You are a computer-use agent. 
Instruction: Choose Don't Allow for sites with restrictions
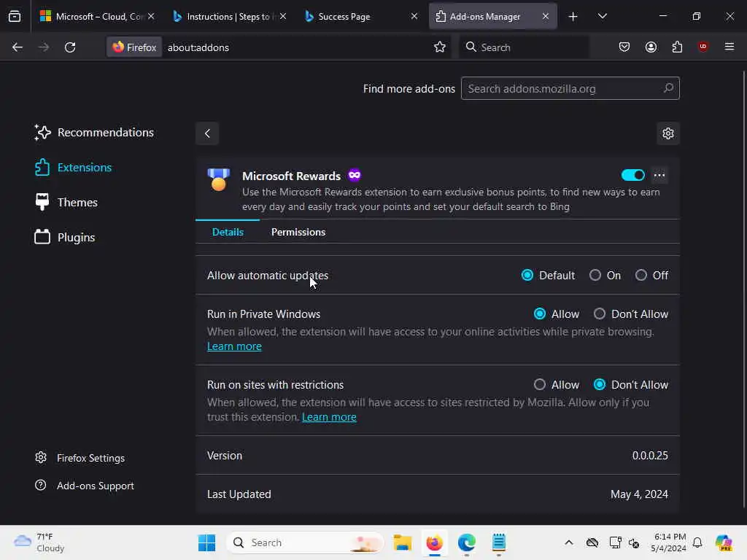pos(600,384)
